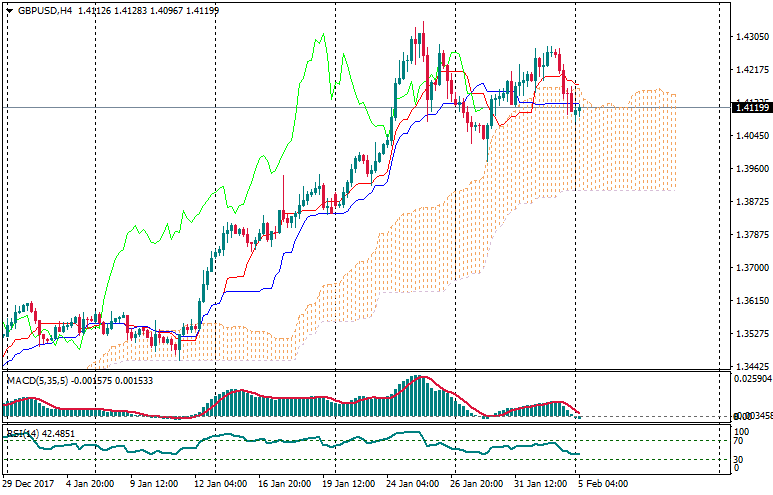Click the 1.43050 price axis label

(750, 37)
